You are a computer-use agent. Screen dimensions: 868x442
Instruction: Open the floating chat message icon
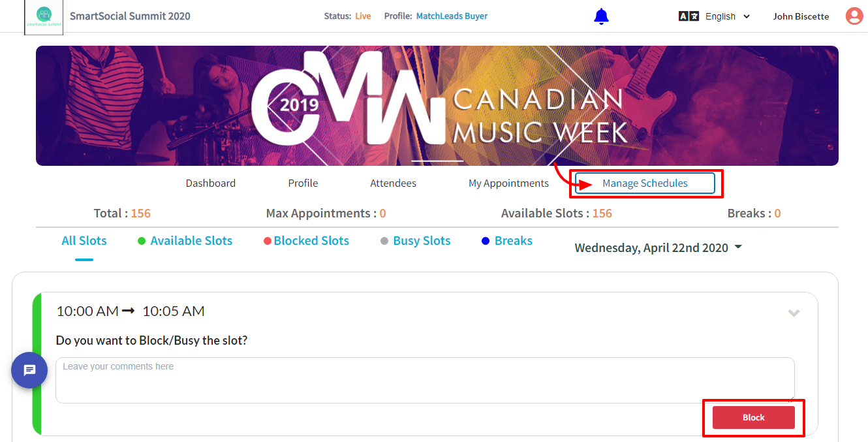click(29, 370)
